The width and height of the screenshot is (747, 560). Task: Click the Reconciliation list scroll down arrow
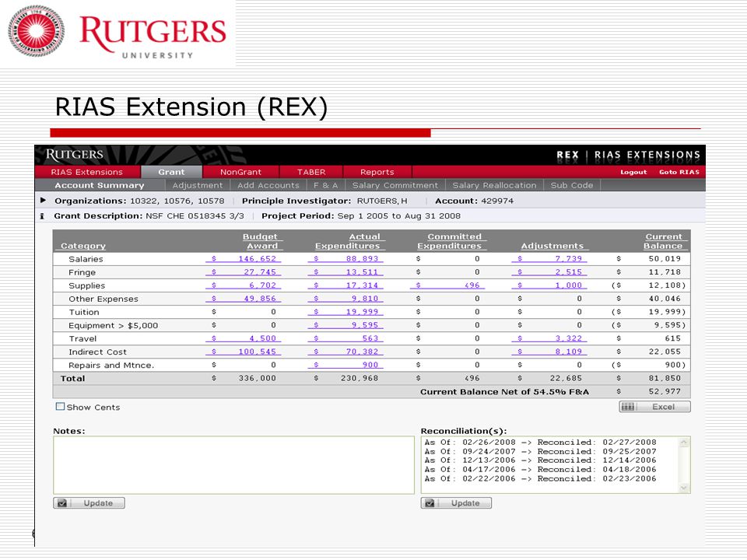click(x=684, y=488)
